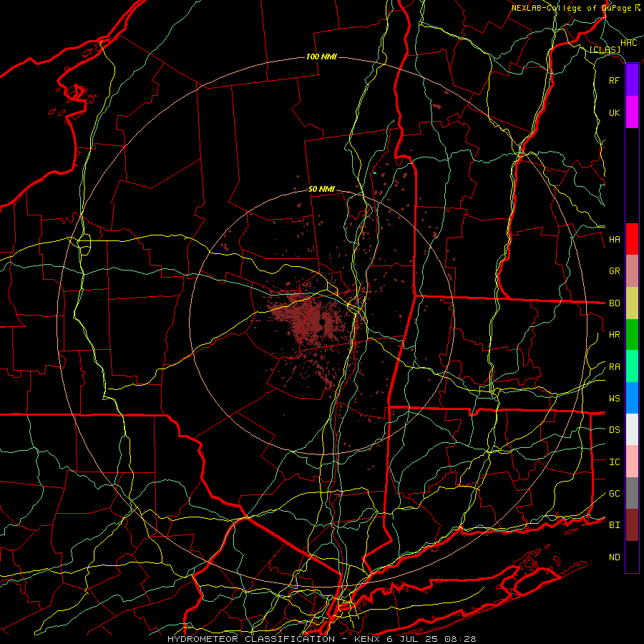Click the RF legend label
Screen dimensions: 644x644
pyautogui.click(x=614, y=80)
